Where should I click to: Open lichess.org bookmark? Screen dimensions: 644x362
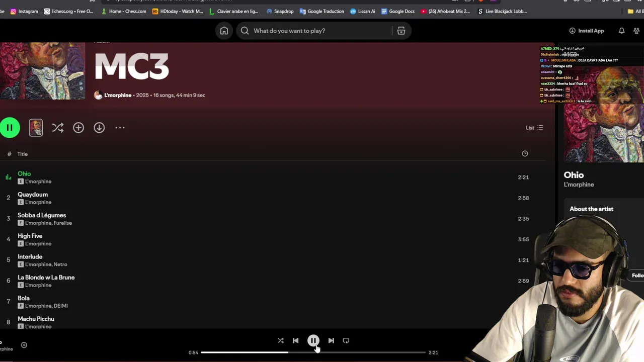69,11
